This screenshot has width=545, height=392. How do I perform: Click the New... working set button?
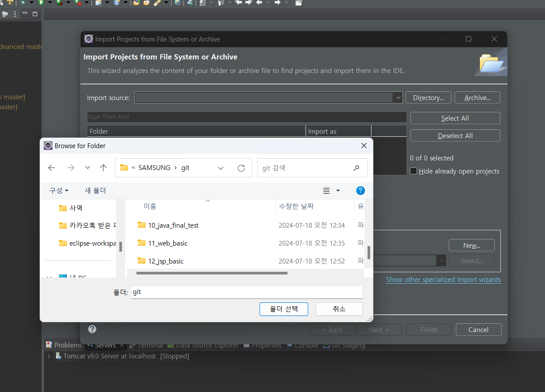(472, 245)
